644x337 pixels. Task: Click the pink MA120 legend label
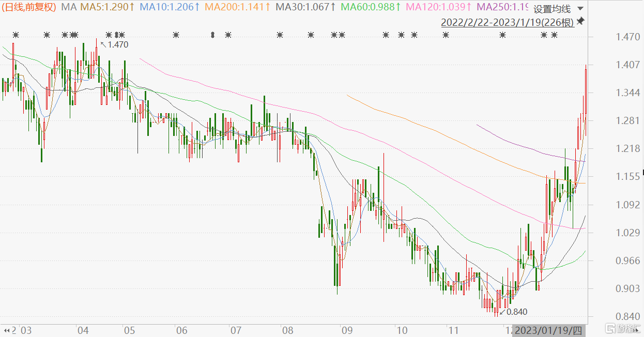[439, 7]
